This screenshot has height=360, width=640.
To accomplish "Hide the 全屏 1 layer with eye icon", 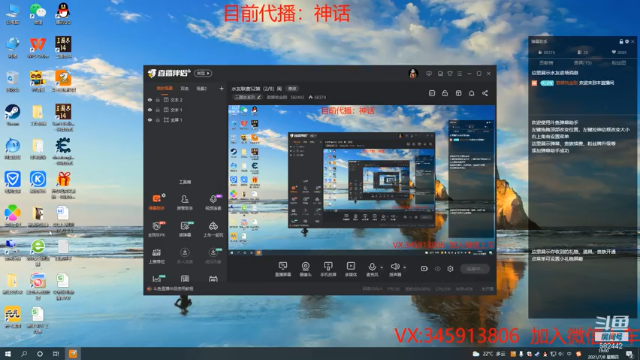I will pyautogui.click(x=150, y=120).
